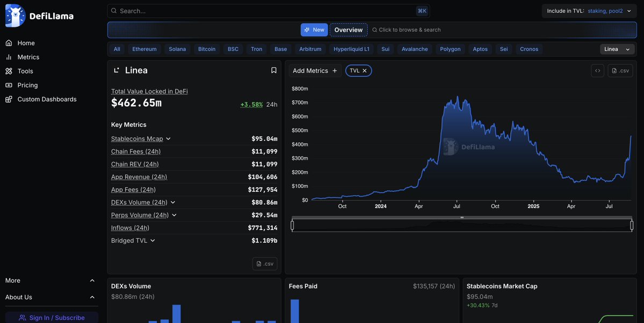The height and width of the screenshot is (323, 644).
Task: Download Key Metrics .csv file
Action: 265,263
